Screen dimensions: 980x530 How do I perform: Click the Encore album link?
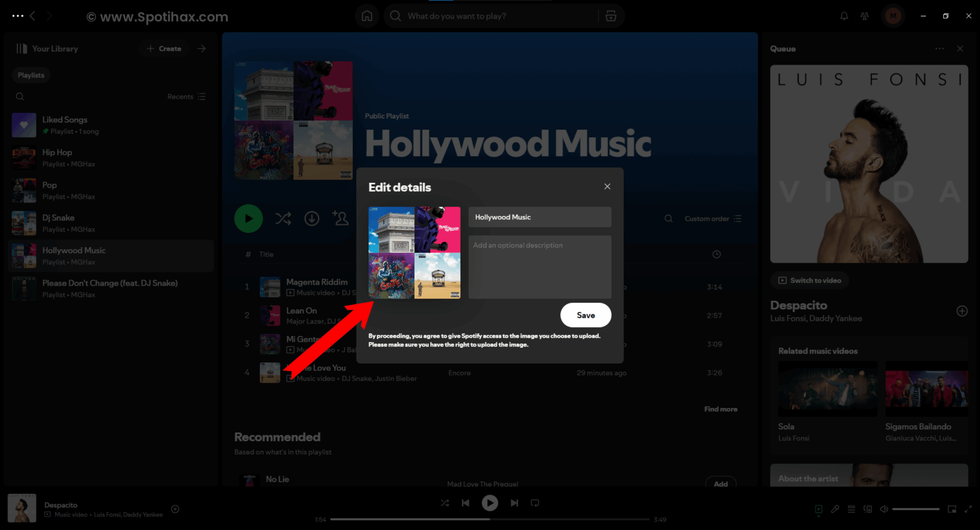coord(459,373)
